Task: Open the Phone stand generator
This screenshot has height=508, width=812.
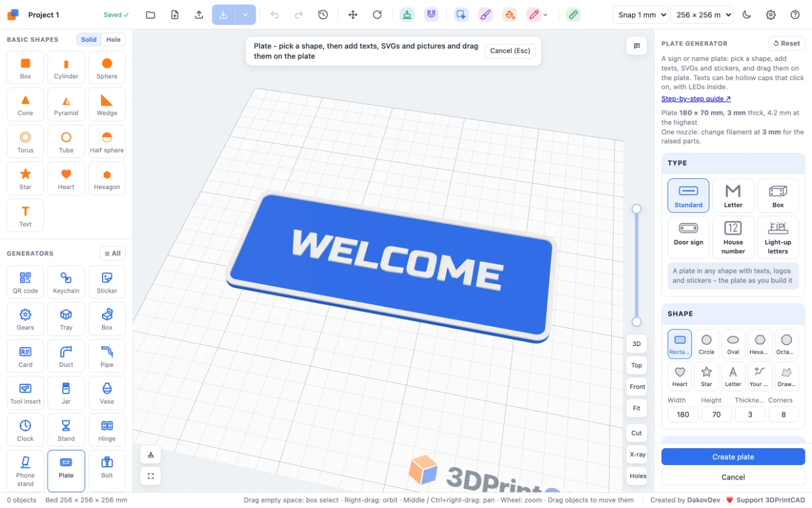Action: [26, 471]
